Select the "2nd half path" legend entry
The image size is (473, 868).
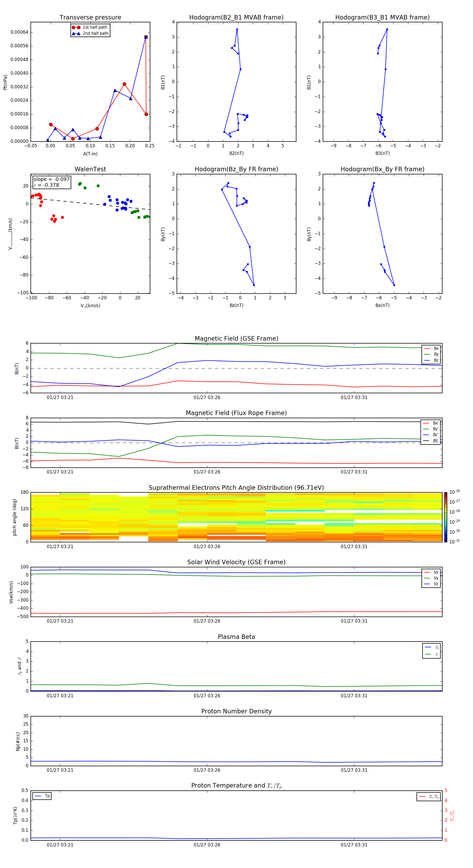point(90,33)
